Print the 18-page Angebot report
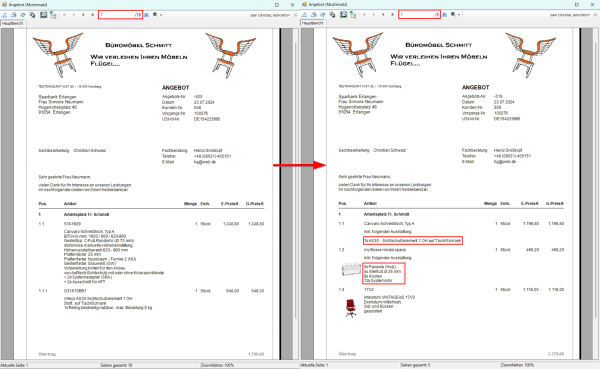 [x=13, y=15]
